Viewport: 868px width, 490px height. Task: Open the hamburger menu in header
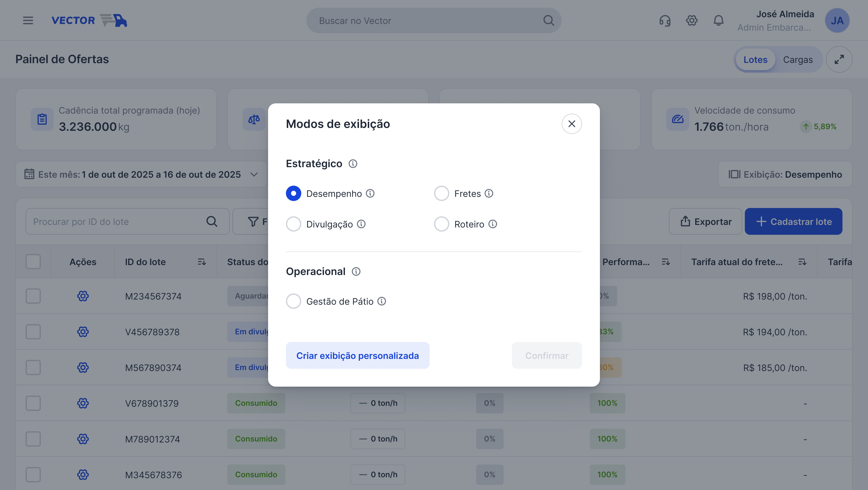(x=28, y=21)
